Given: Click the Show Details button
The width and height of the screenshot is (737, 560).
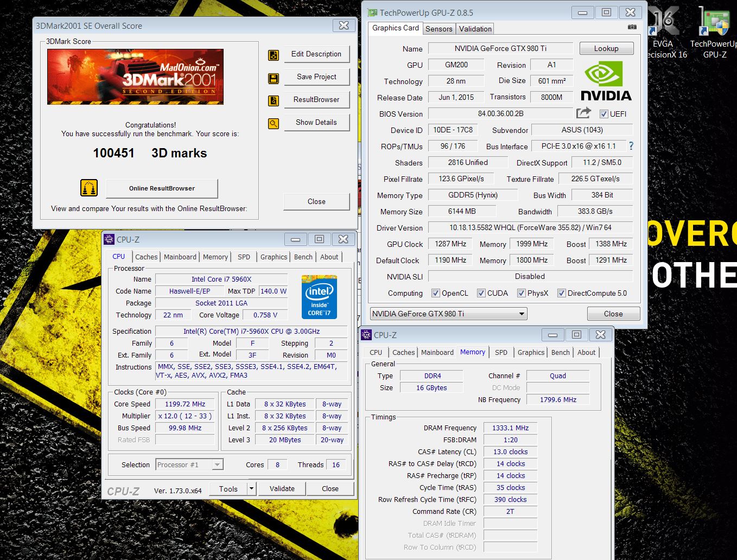Looking at the screenshot, I should point(316,123).
